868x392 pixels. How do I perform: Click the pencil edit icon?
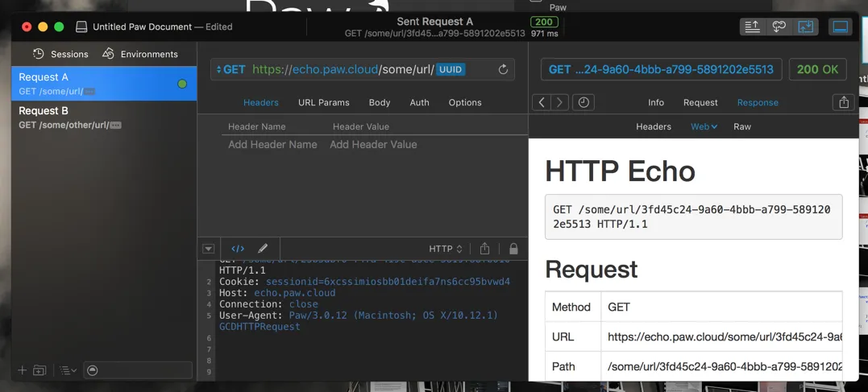(x=263, y=249)
